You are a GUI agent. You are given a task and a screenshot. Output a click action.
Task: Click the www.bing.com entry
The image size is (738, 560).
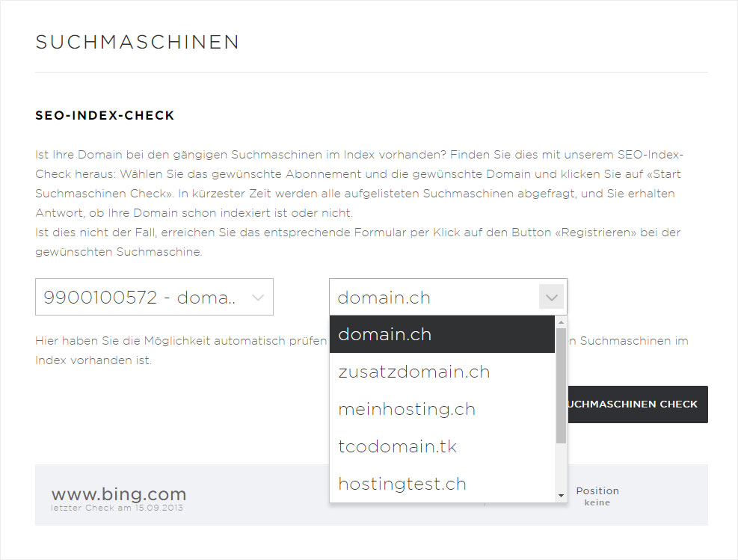[119, 493]
